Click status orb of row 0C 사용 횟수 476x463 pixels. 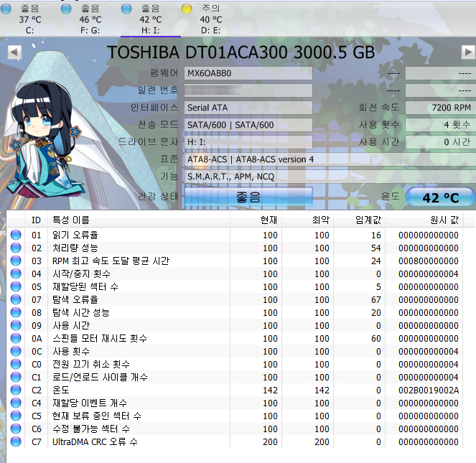pos(16,351)
